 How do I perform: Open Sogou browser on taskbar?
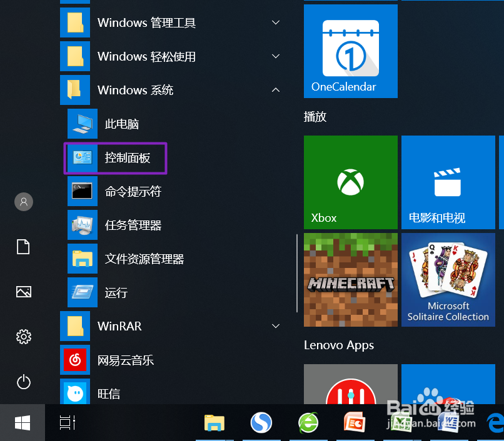point(261,423)
